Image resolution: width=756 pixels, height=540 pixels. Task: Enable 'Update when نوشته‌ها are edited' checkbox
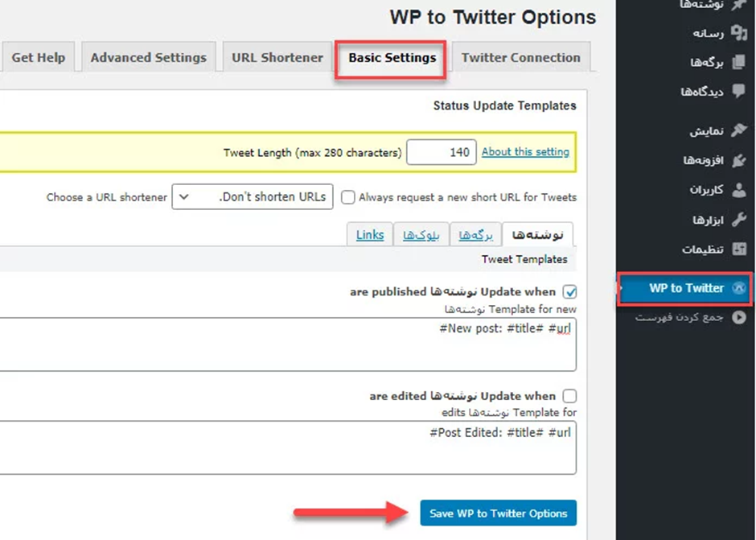tap(569, 396)
